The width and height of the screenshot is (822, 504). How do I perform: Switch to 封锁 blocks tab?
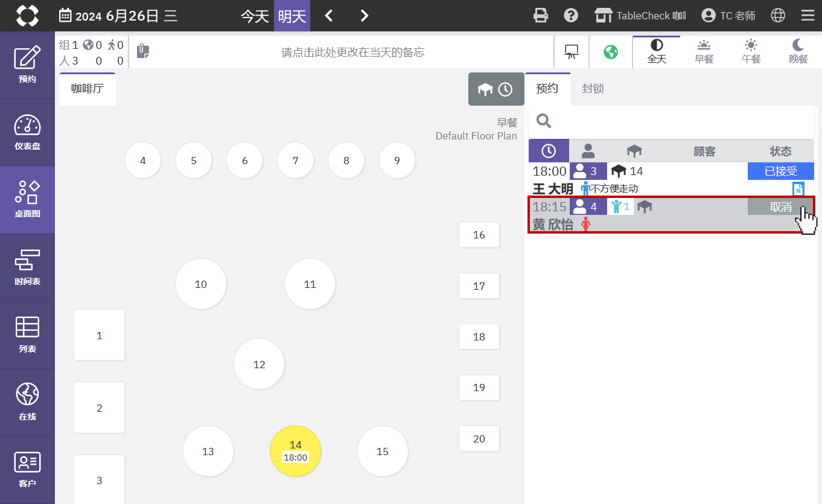click(593, 89)
